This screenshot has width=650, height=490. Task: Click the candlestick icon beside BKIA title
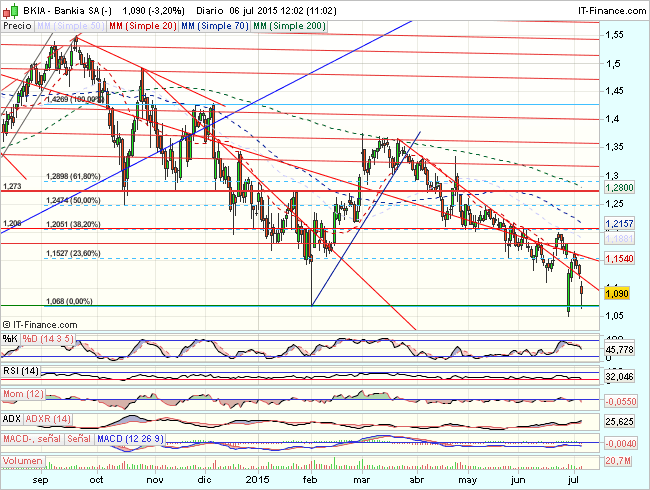coord(11,10)
